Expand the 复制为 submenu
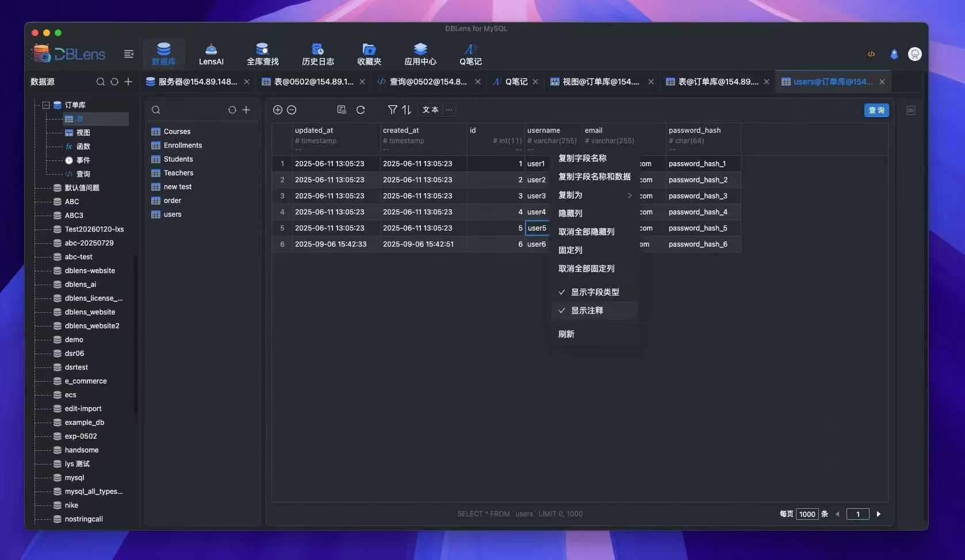965x560 pixels. pos(594,195)
